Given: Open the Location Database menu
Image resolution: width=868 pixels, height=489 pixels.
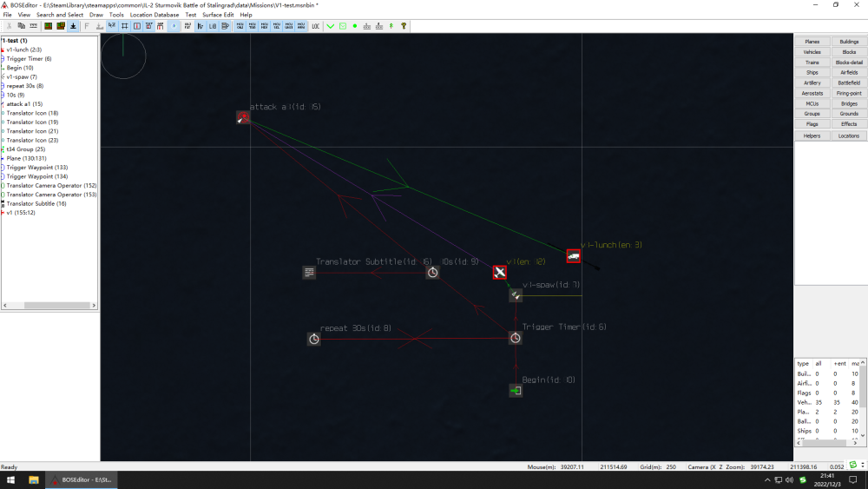Looking at the screenshot, I should coord(155,15).
